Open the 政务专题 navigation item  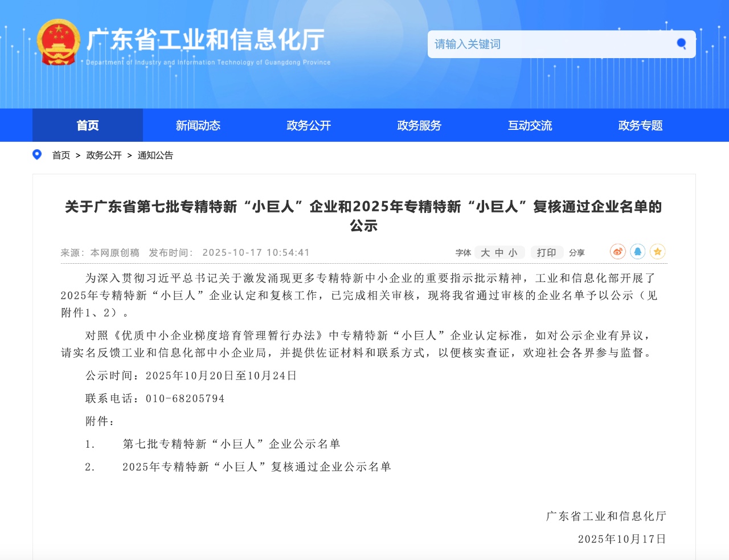[x=638, y=125]
